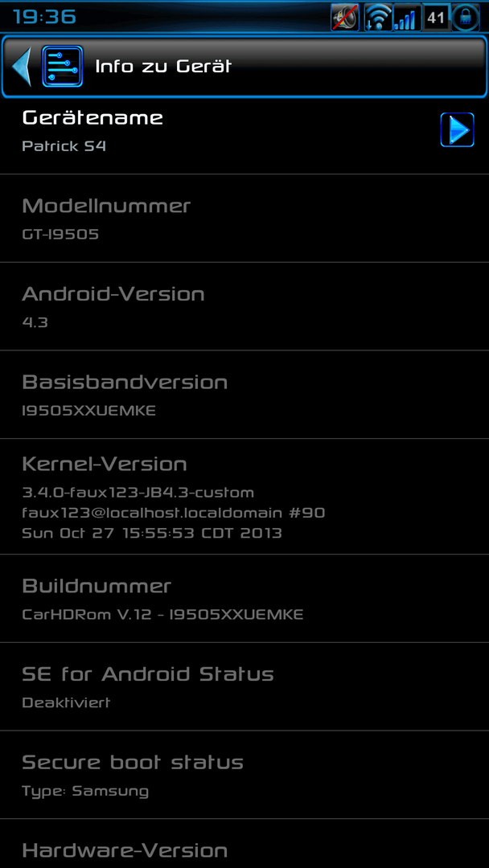Tap the lock icon in status bar
The height and width of the screenshot is (868, 489).
466,18
